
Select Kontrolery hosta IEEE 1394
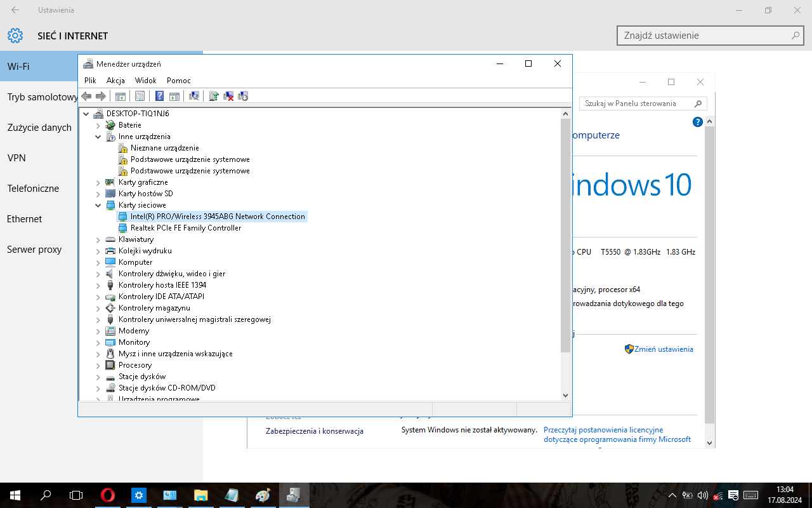pyautogui.click(x=162, y=285)
